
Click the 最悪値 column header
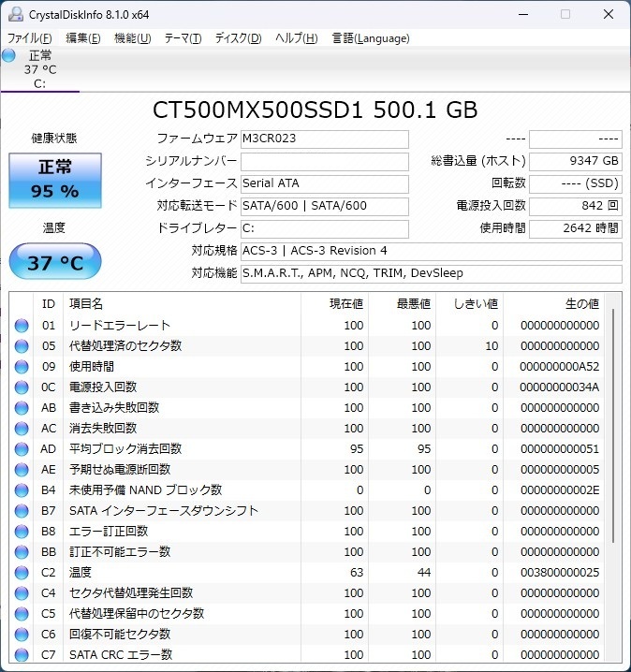(402, 304)
